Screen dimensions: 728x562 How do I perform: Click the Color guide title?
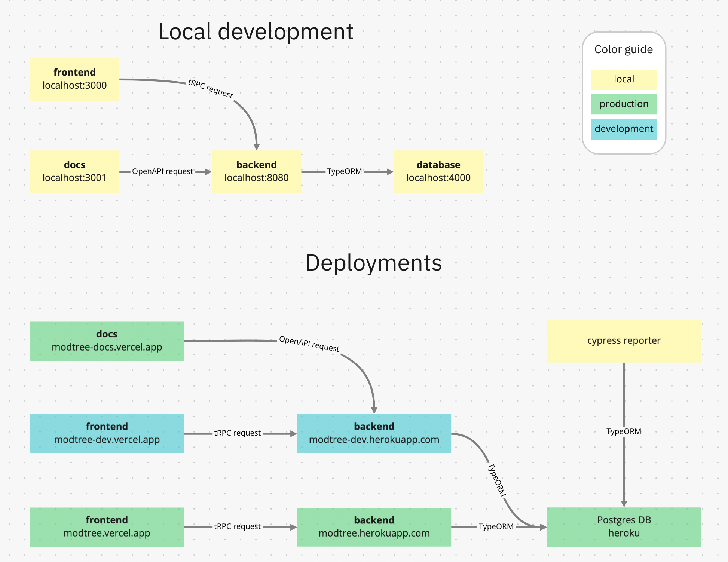pyautogui.click(x=623, y=49)
